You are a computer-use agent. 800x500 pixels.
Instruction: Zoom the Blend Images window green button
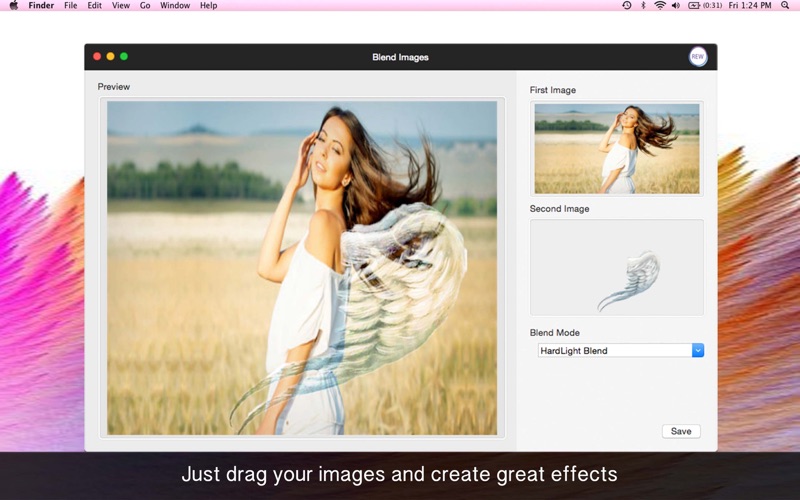coord(123,57)
